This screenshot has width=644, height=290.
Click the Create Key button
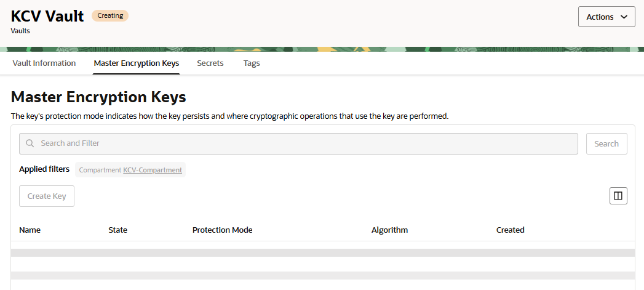tap(47, 196)
